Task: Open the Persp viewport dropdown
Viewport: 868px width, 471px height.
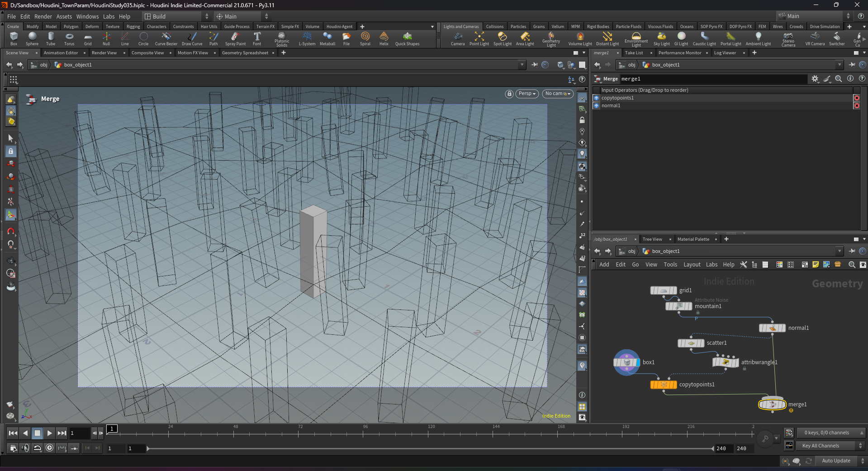Action: (526, 94)
